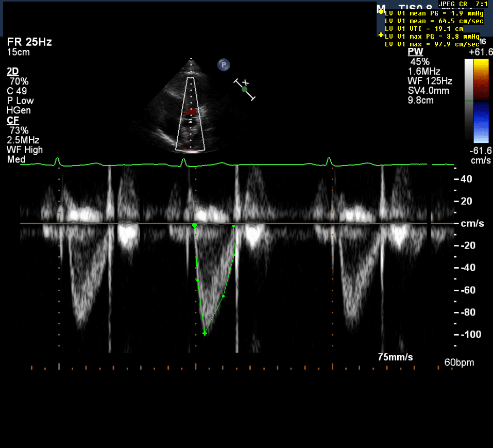
Task: Click the grayscale map bar
Action: tap(468, 101)
